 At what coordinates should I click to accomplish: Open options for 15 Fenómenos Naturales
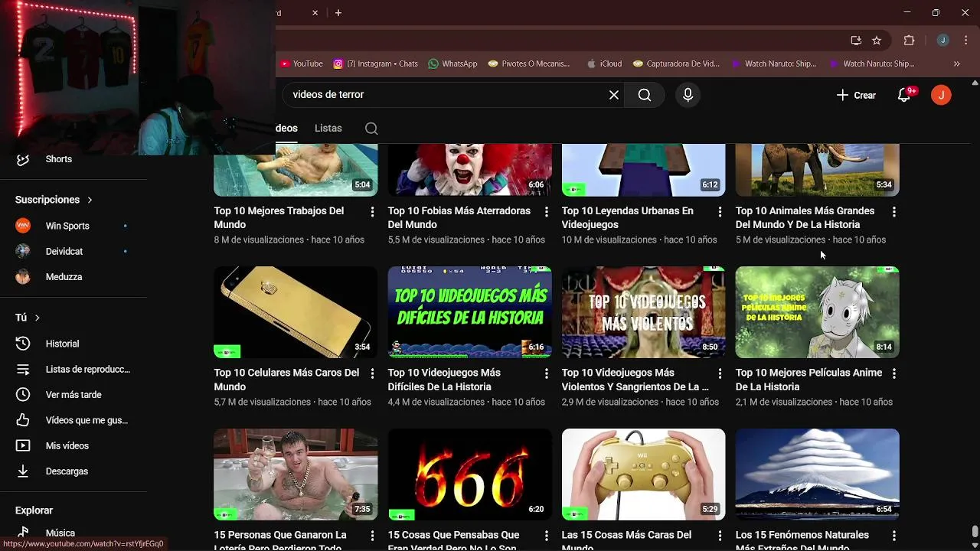[894, 536]
